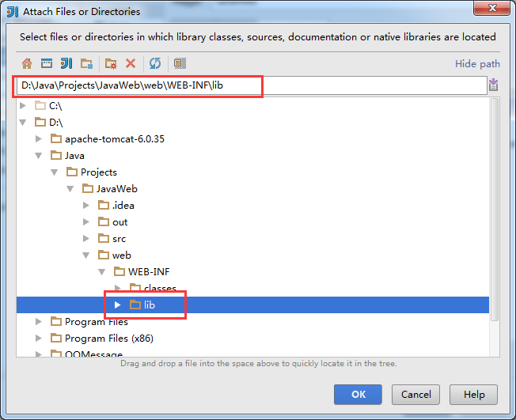Click the red Delete icon

pyautogui.click(x=131, y=63)
